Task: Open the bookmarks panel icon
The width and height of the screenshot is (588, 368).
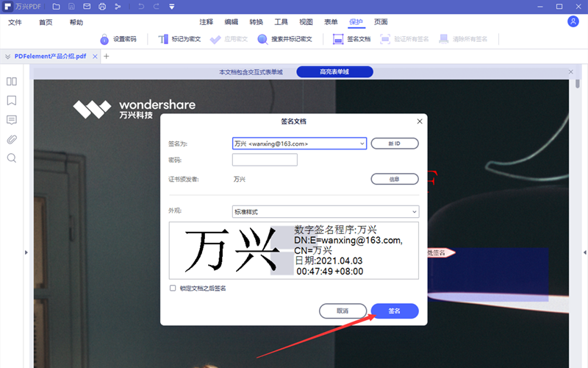Action: coord(12,101)
